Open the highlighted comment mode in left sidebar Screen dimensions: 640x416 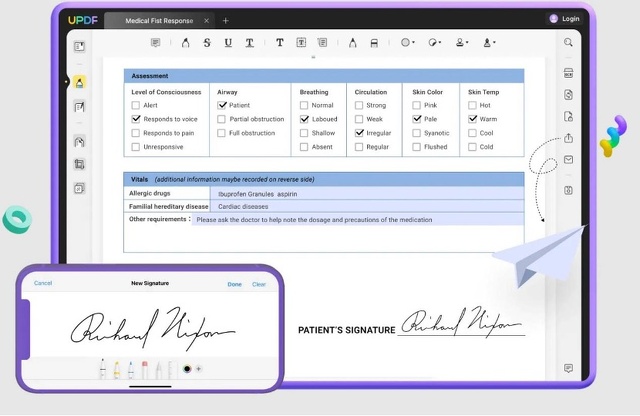(x=79, y=82)
